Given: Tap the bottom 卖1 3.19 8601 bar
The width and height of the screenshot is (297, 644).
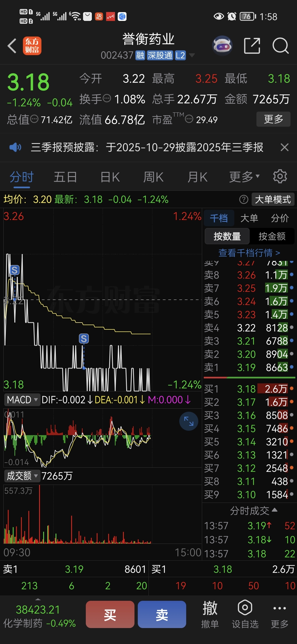Looking at the screenshot, I should pyautogui.click(x=74, y=569).
